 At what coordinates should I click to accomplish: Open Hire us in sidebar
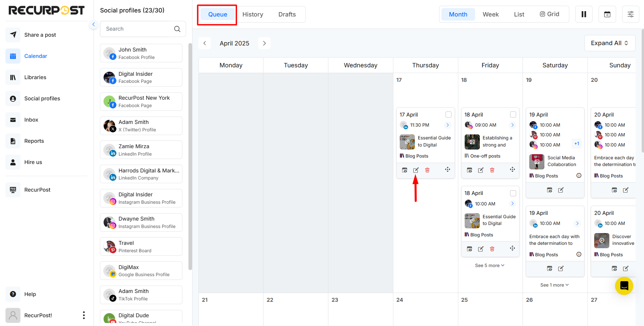33,162
